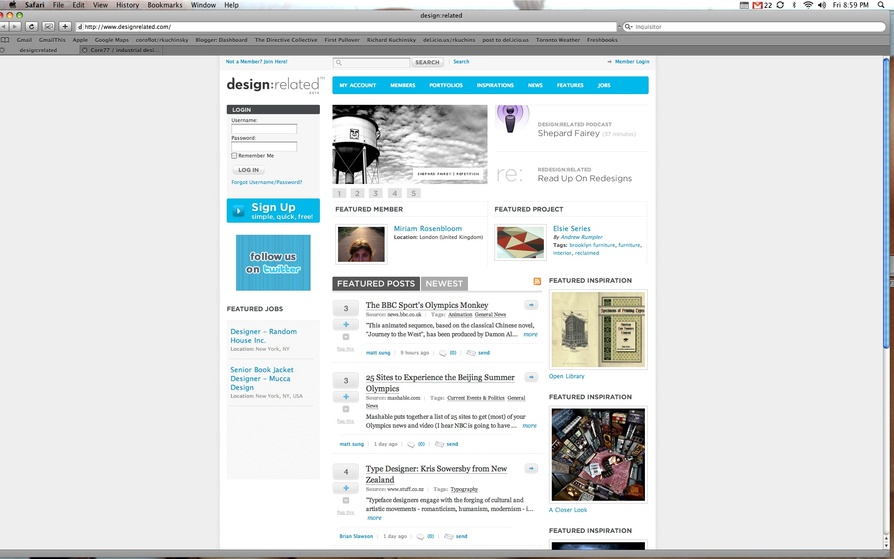The width and height of the screenshot is (894, 559).
Task: Switch to the Core77 browser tab
Action: point(121,50)
